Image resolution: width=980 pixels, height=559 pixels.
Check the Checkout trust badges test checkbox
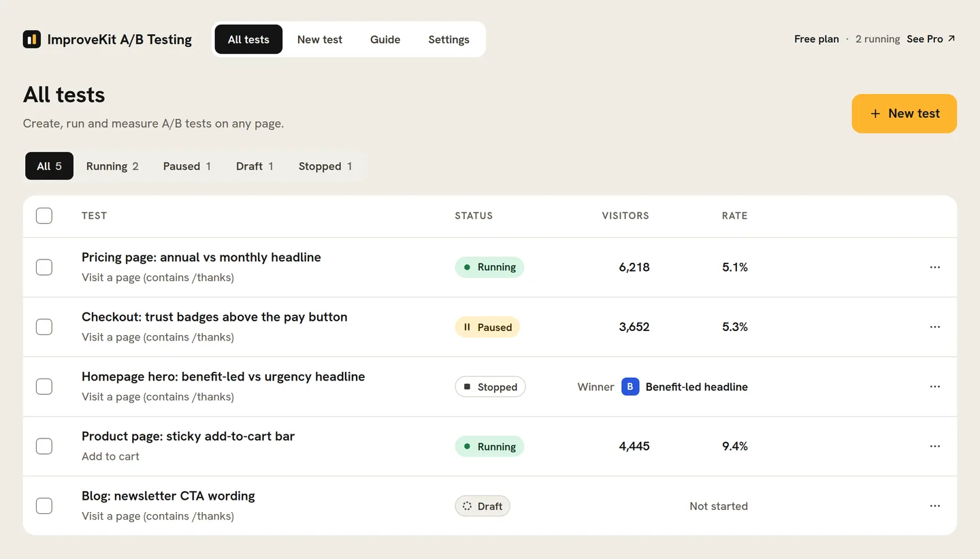point(44,327)
